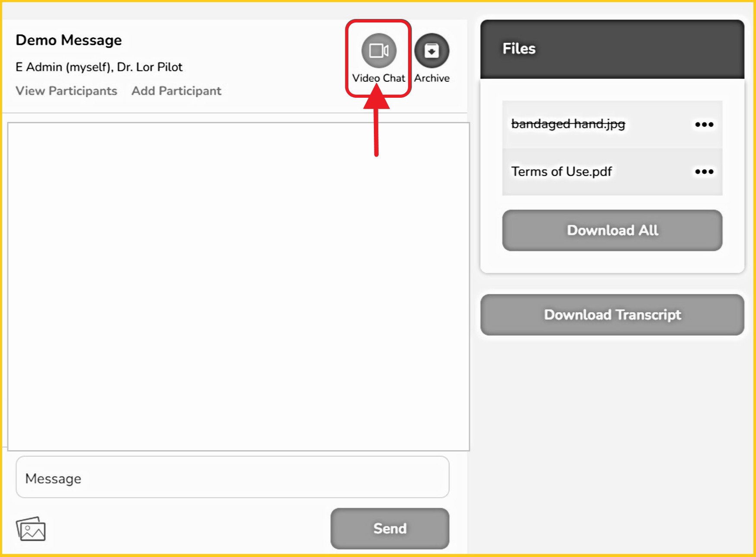Click the Dr. Lor Pilot participant name
The image size is (756, 557).
(150, 67)
